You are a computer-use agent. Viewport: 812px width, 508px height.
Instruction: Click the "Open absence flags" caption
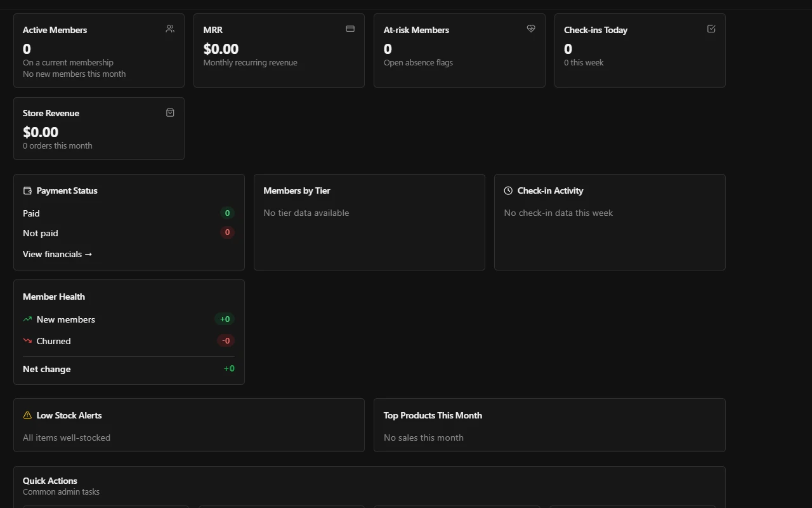(418, 63)
